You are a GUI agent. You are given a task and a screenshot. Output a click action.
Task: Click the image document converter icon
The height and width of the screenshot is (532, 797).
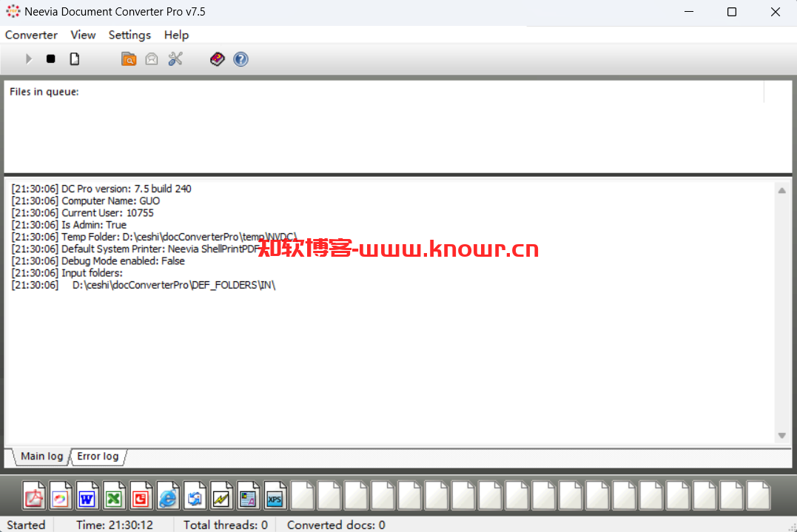(x=61, y=496)
